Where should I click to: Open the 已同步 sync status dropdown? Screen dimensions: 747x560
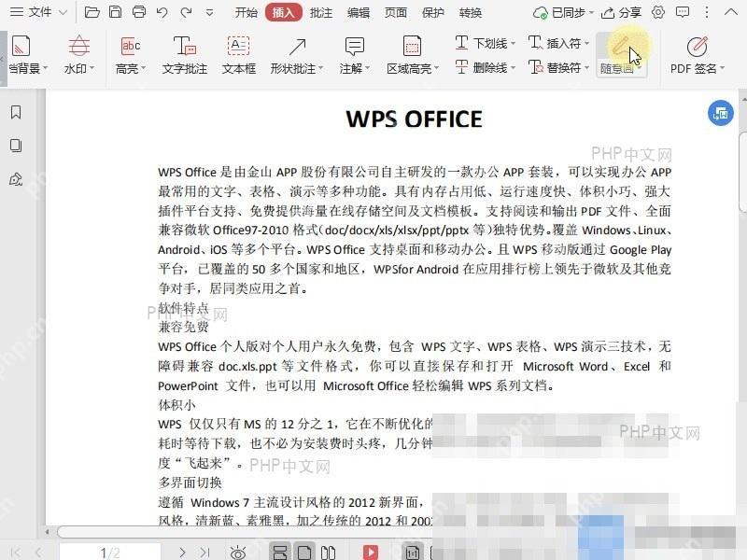pyautogui.click(x=563, y=12)
